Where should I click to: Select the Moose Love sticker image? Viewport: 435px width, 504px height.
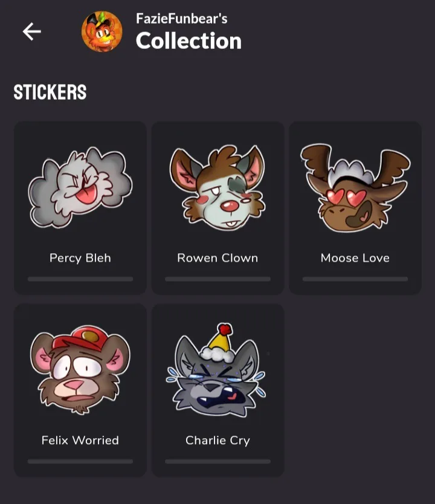click(355, 188)
